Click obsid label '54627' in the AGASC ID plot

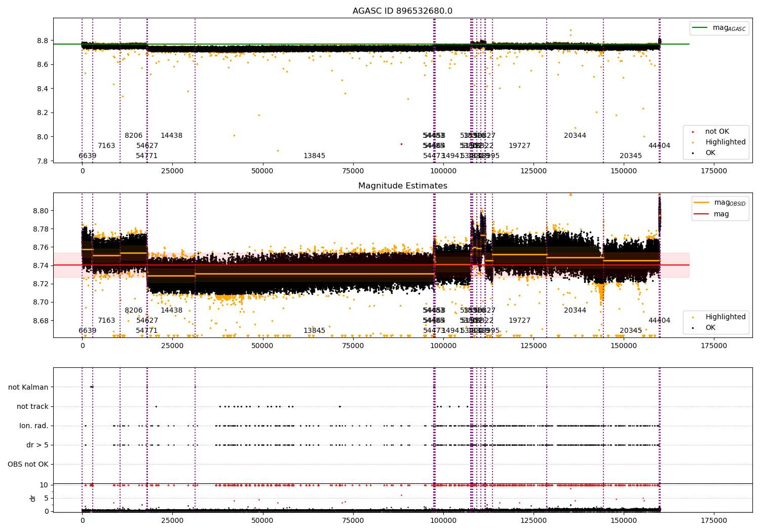147,146
